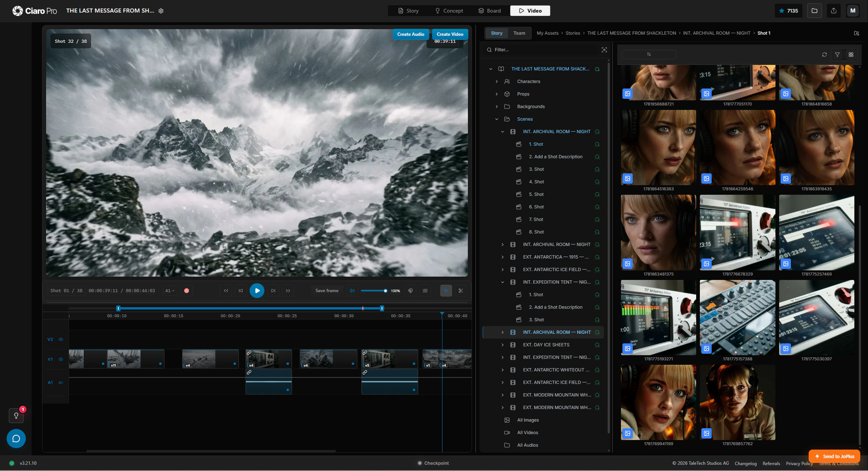Adjust the volume slider
This screenshot has height=471, width=868.
pos(374,291)
